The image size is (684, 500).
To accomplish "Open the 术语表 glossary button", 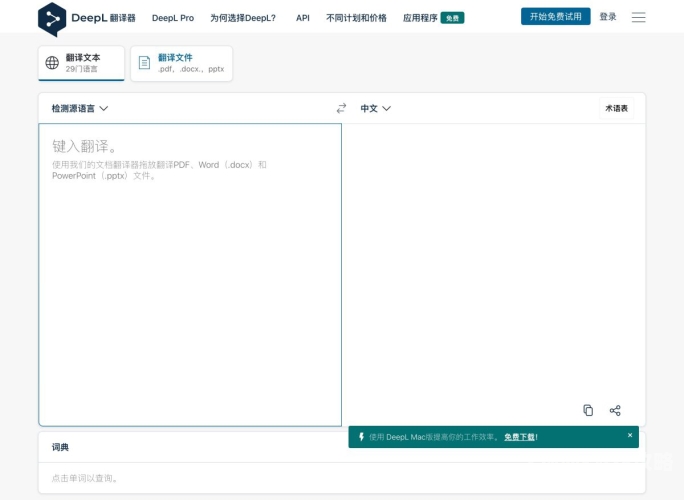I will coord(616,108).
